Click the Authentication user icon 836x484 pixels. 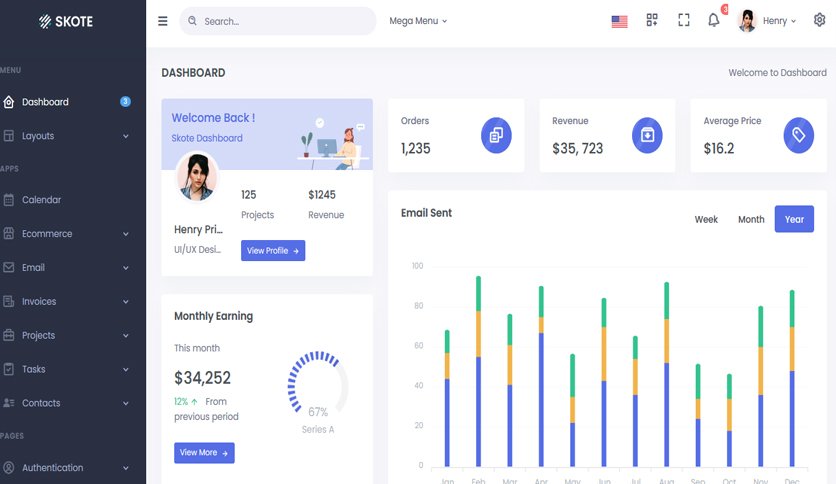(x=9, y=467)
